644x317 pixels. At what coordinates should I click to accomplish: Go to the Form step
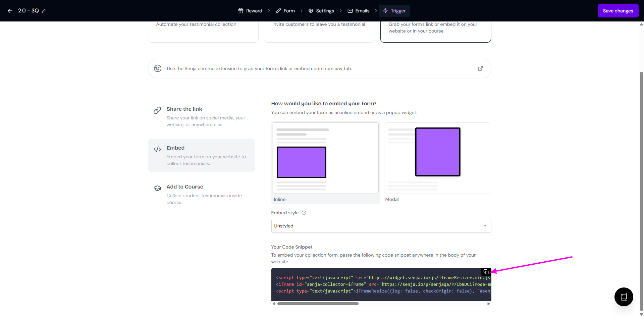point(285,11)
